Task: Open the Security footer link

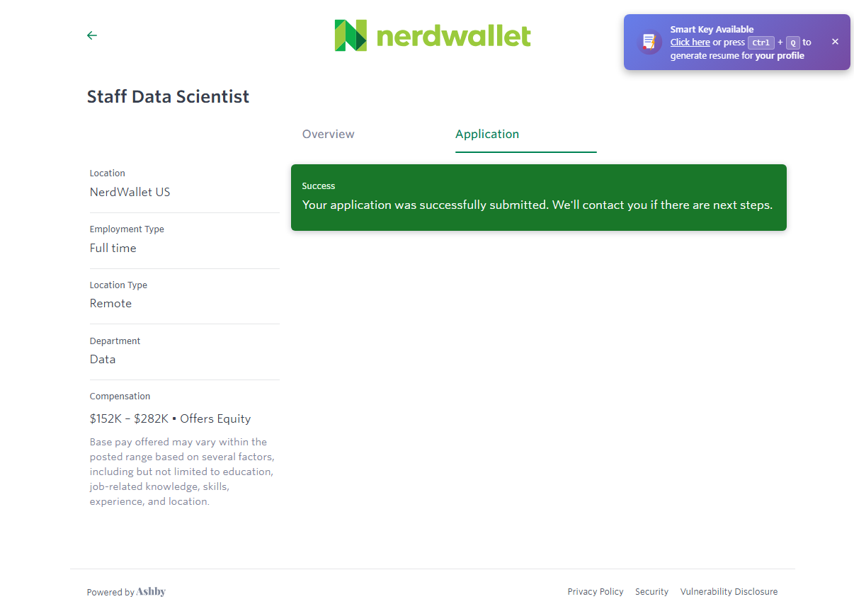Action: click(x=651, y=592)
